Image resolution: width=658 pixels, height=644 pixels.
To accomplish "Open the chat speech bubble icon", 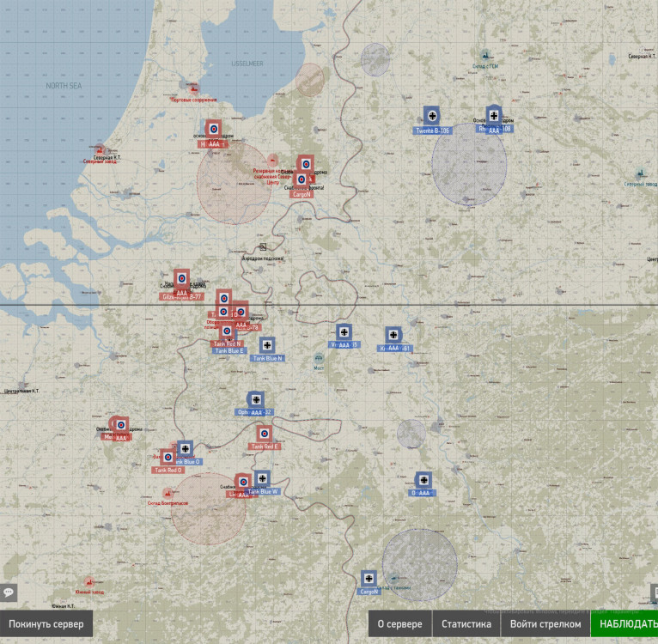I will point(9,592).
